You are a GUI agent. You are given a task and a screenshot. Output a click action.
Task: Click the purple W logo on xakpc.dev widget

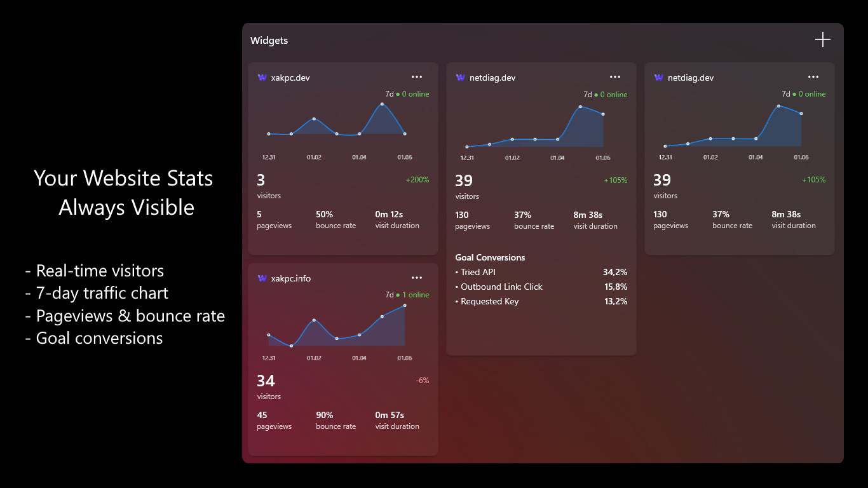(262, 77)
